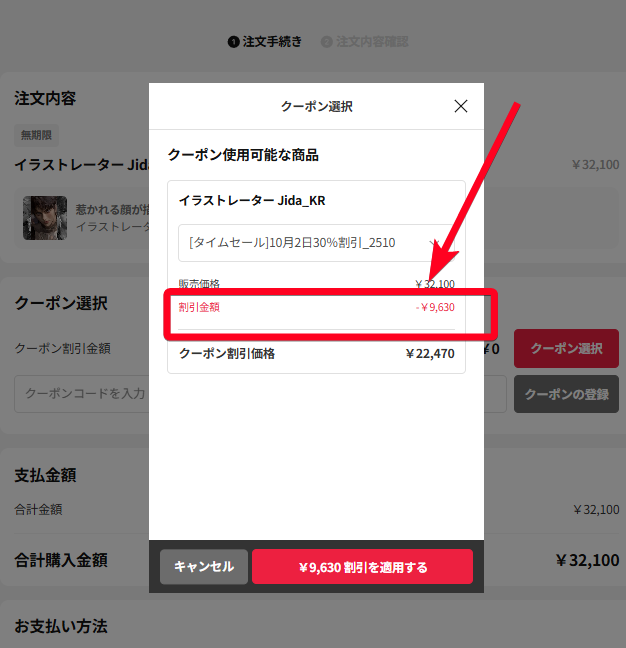Select the 注文内容確認 step indicator

tap(365, 42)
